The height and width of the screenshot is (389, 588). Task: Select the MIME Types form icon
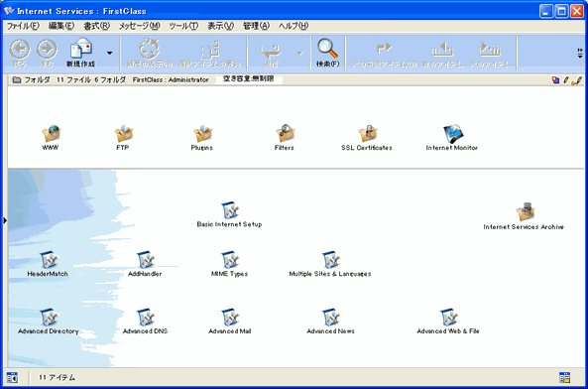(x=230, y=260)
